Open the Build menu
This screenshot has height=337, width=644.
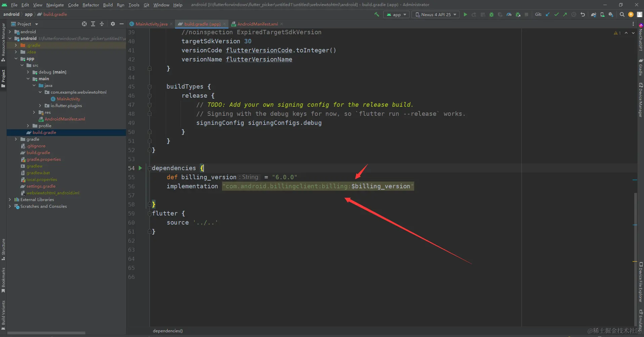108,5
